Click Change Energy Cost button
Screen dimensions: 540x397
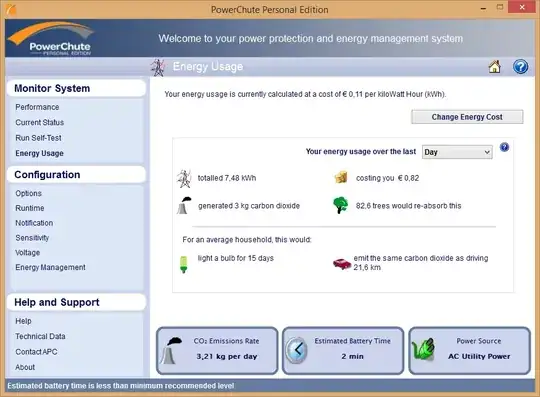pos(467,117)
